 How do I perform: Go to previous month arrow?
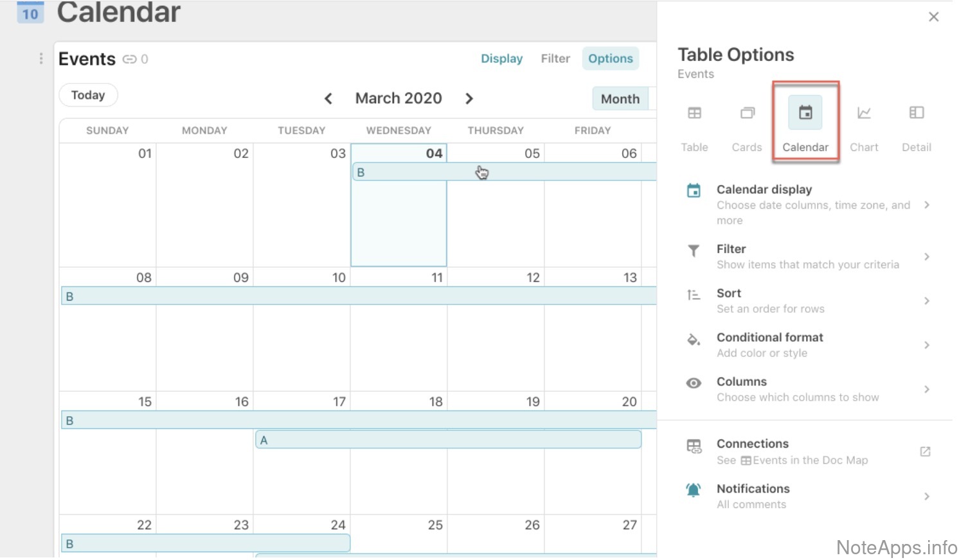328,99
